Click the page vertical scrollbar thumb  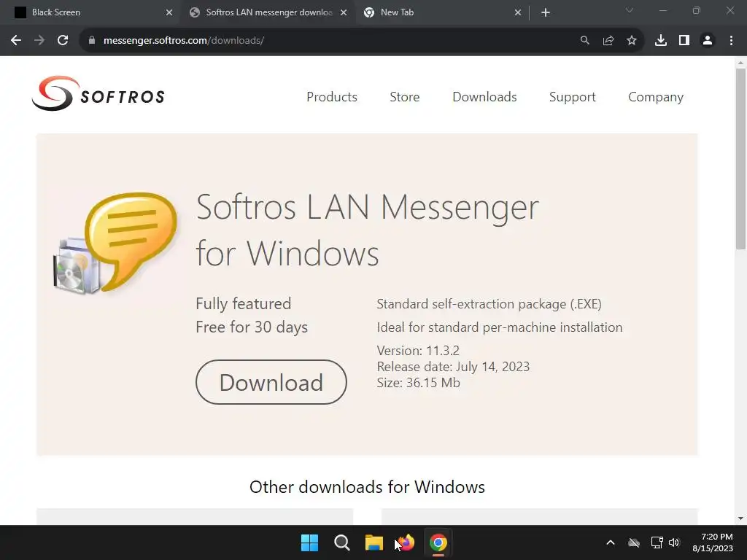[x=740, y=159]
